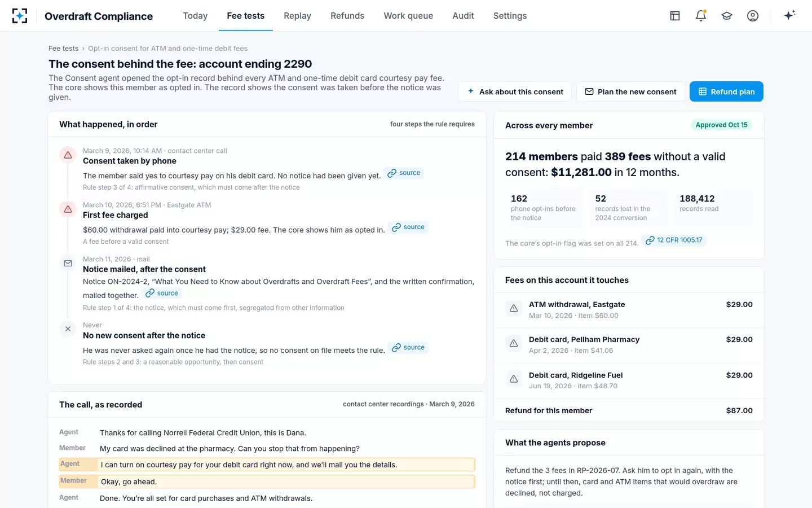
Task: Click the Approved Oct 15 badge
Action: 721,125
